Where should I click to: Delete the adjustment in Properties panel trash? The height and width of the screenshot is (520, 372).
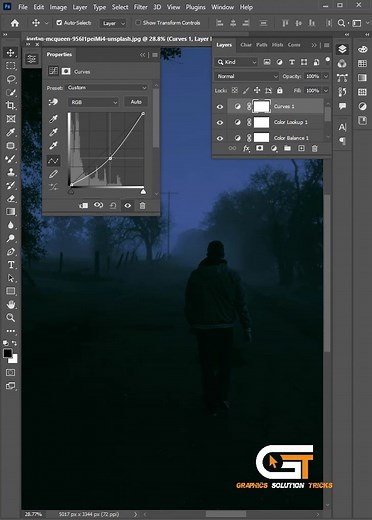tap(142, 206)
